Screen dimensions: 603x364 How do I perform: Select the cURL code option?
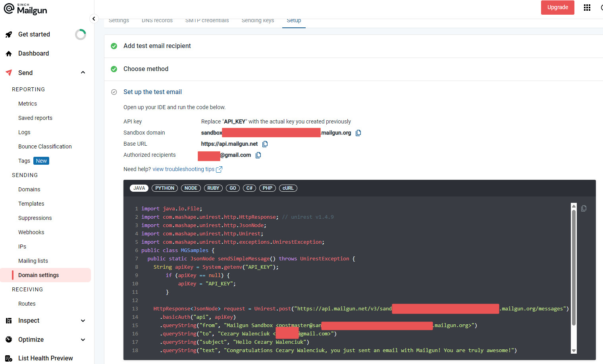point(288,188)
